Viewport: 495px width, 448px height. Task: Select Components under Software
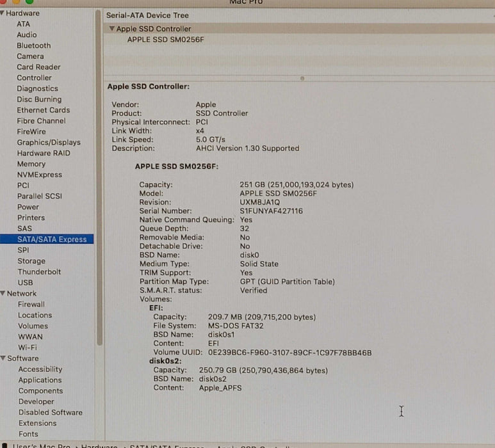point(41,390)
